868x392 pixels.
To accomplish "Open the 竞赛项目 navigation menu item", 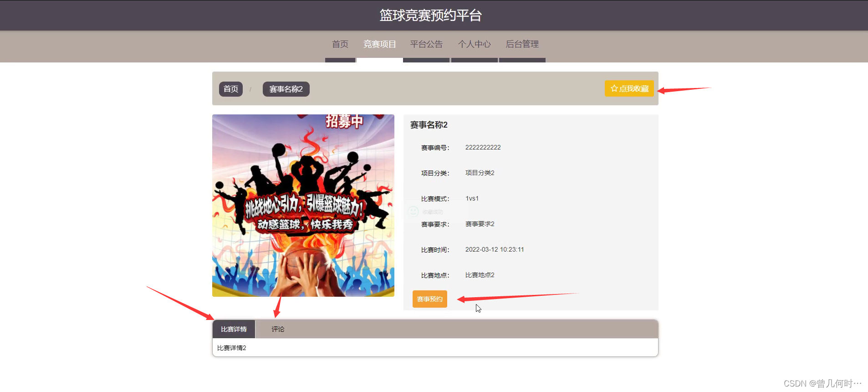I will (x=379, y=44).
